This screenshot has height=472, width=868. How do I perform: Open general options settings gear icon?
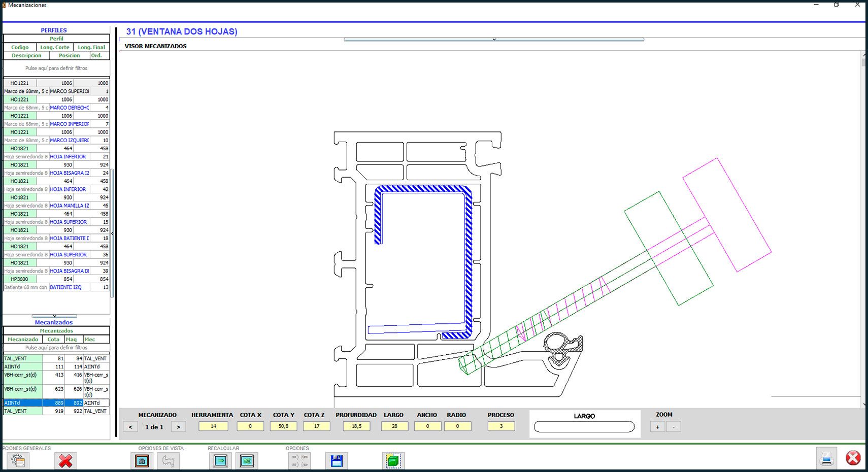tap(18, 460)
